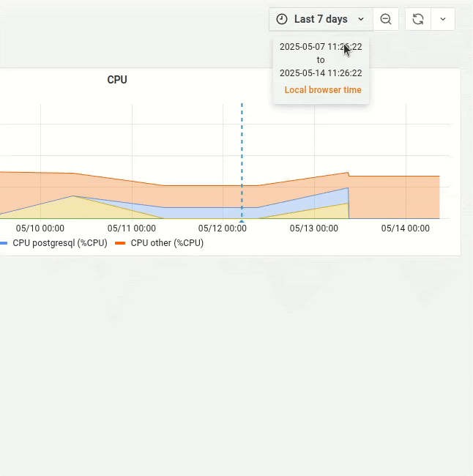
Task: Open the Last 7 days time picker
Action: 321,19
